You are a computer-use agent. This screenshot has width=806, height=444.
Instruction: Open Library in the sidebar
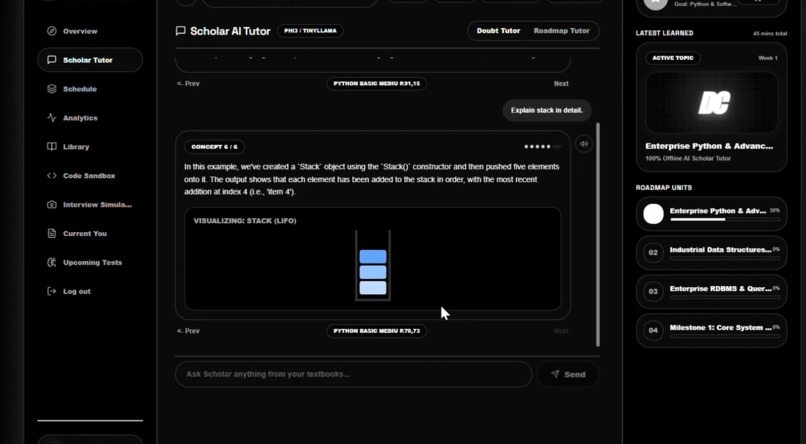(x=90, y=146)
